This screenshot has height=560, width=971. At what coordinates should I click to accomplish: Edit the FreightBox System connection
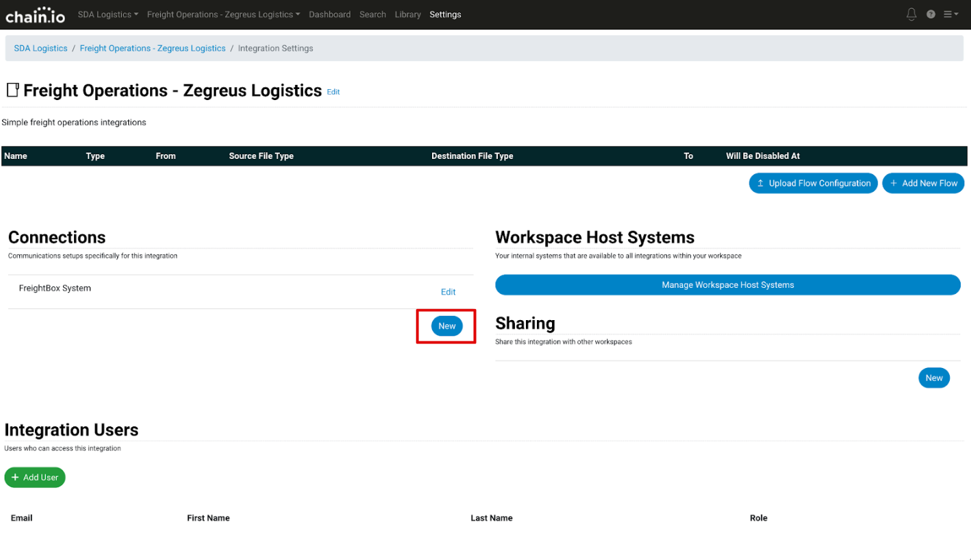448,292
